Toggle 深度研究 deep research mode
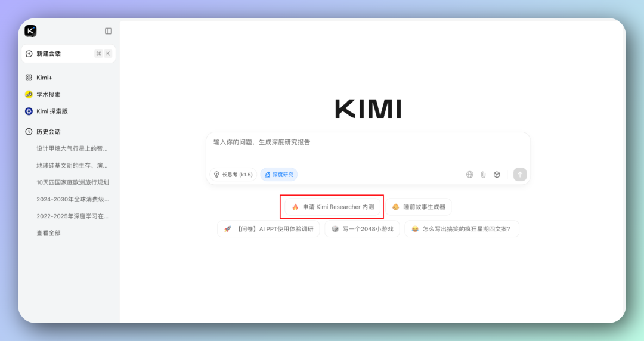This screenshot has height=341, width=644. (x=279, y=175)
